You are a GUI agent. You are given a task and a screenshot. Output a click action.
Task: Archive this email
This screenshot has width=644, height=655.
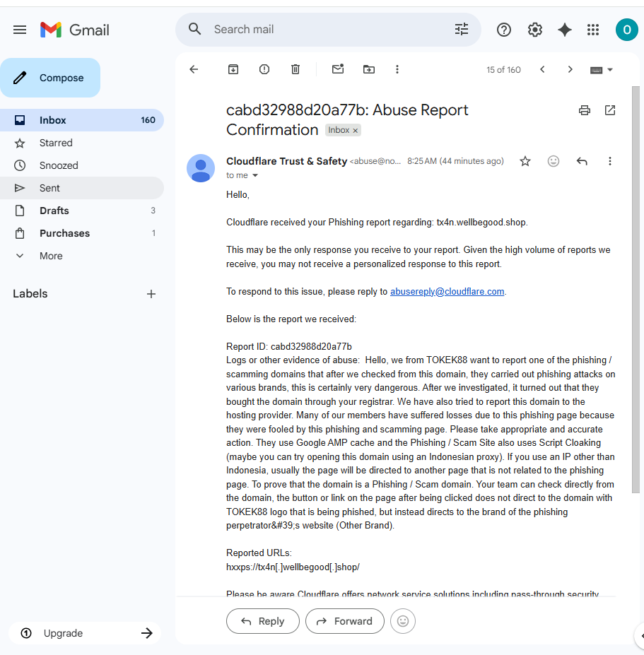coord(233,69)
